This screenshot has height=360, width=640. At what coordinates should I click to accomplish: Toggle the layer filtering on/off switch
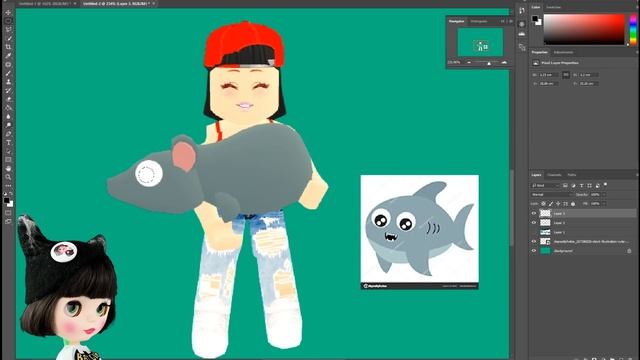[606, 185]
